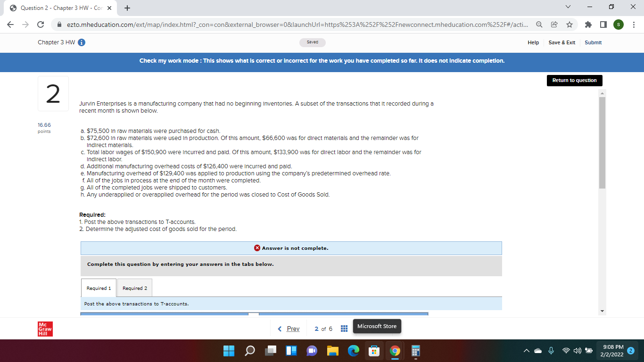Open the tab search dropdown in Chrome
644x362 pixels.
(x=568, y=7)
